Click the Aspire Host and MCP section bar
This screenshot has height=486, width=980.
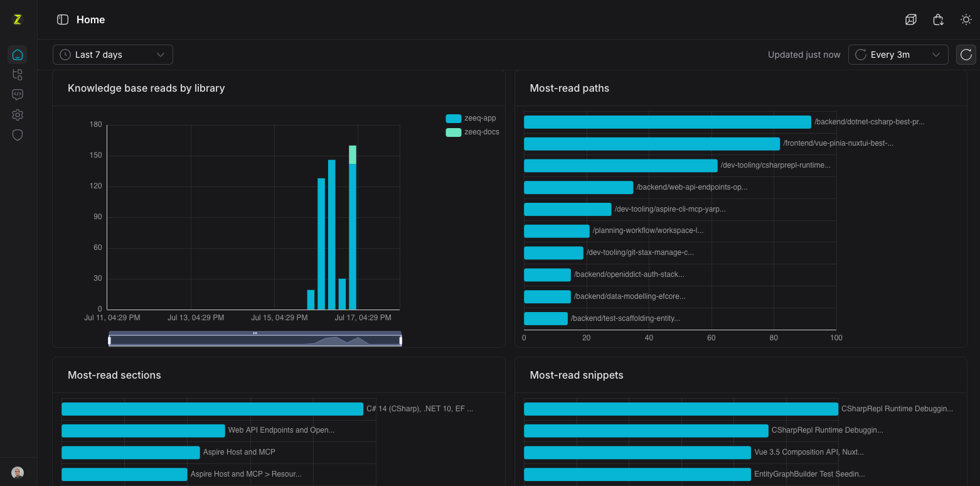click(130, 452)
